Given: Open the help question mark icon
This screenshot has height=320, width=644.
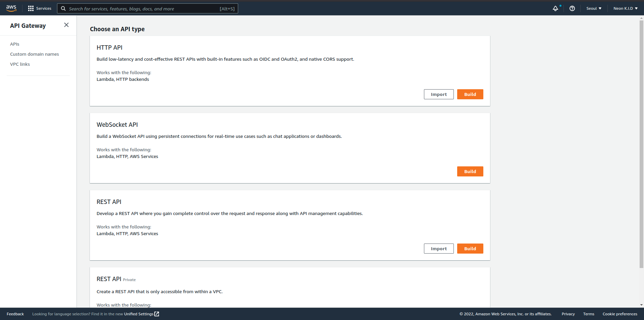Looking at the screenshot, I should tap(572, 8).
